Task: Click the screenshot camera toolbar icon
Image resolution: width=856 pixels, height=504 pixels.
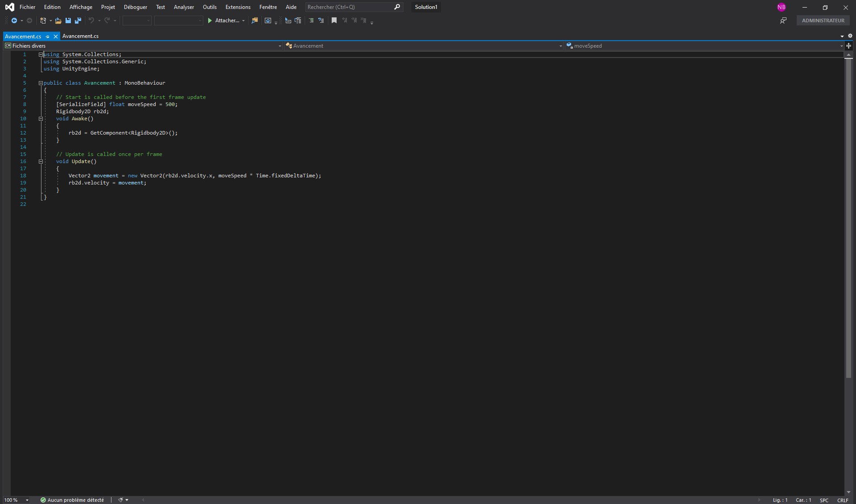Action: click(x=268, y=20)
